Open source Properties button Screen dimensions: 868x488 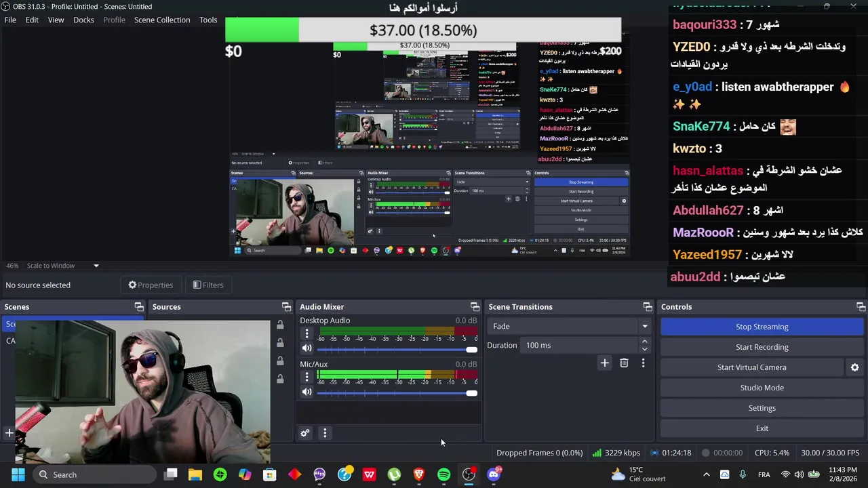coord(151,285)
